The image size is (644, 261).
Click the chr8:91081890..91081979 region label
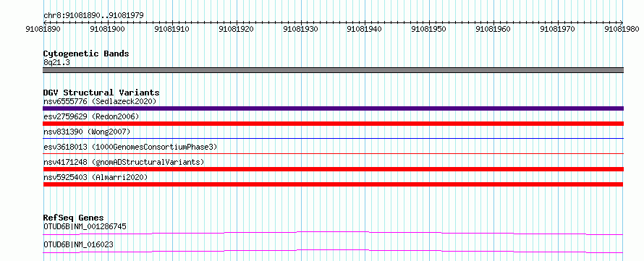tap(93, 15)
